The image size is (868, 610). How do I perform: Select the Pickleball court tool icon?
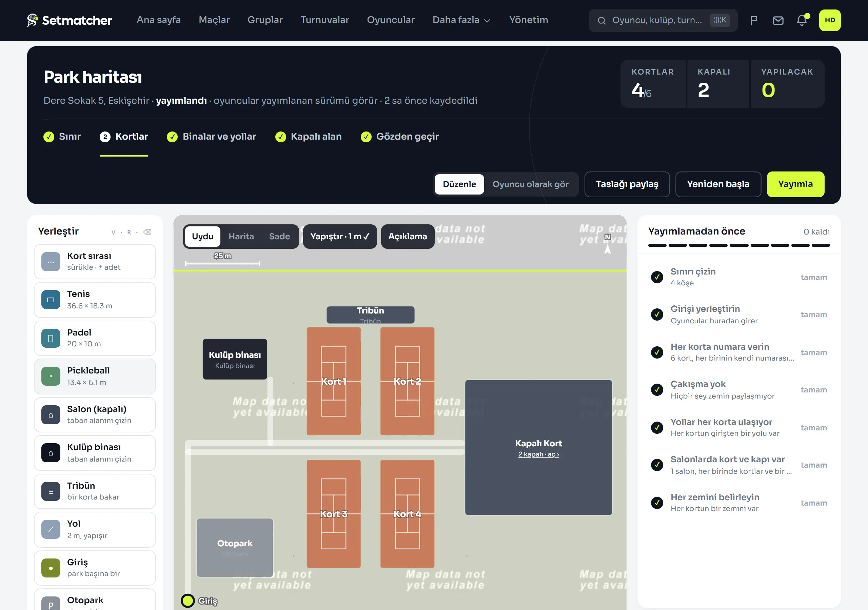pyautogui.click(x=51, y=376)
